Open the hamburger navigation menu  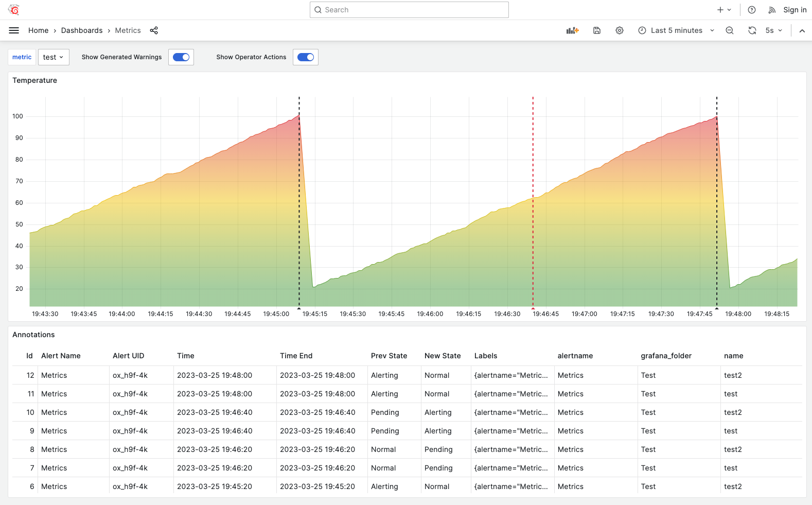pos(14,30)
